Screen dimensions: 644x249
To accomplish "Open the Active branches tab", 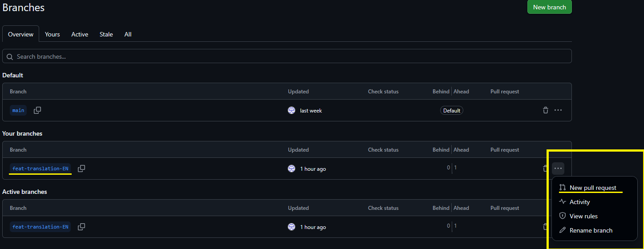I will [x=80, y=34].
